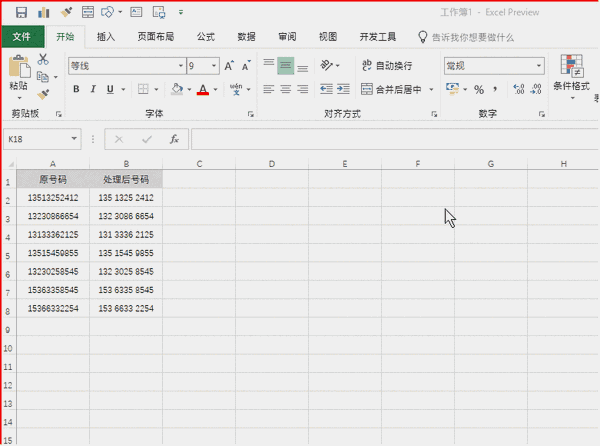Viewport: 600px width, 446px height.
Task: Click the formula bar input area
Action: click(x=395, y=139)
